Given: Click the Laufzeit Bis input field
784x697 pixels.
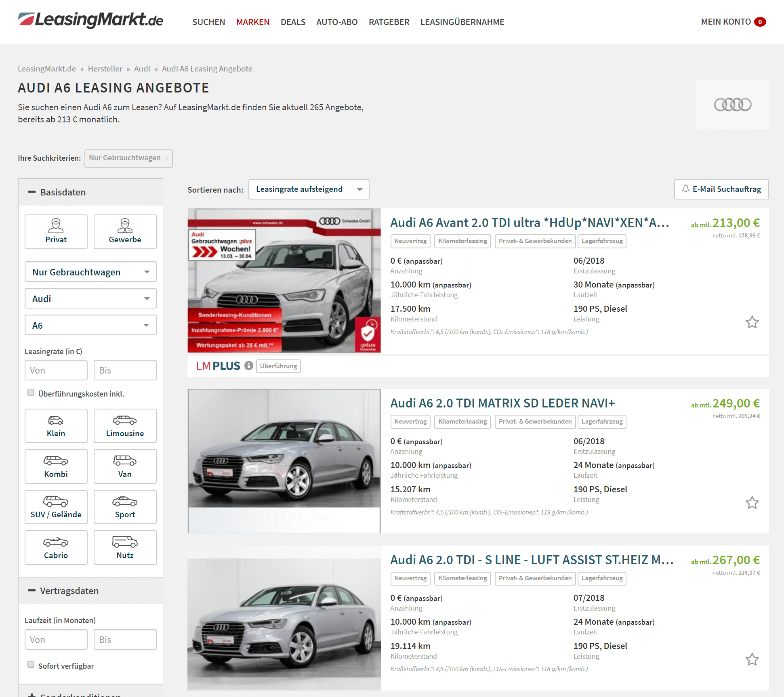Looking at the screenshot, I should pyautogui.click(x=125, y=639).
